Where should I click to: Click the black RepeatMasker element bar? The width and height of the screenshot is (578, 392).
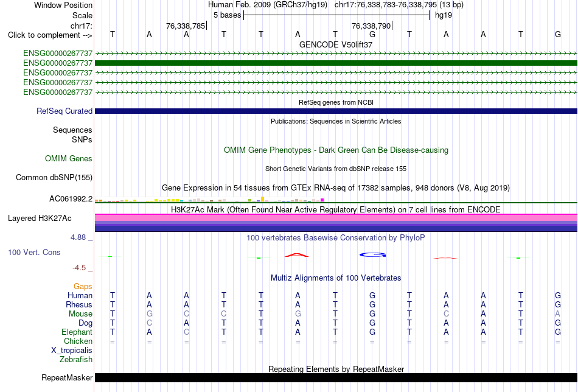336,377
